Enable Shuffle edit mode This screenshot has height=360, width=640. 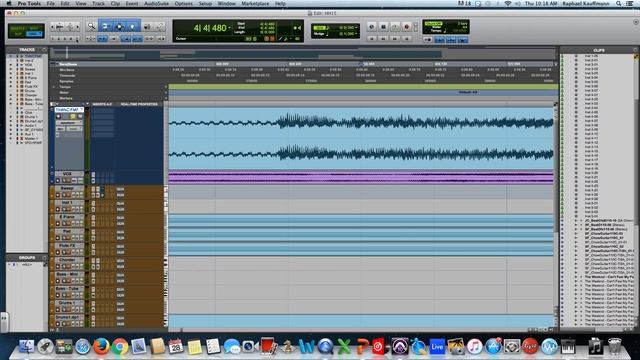click(x=18, y=29)
